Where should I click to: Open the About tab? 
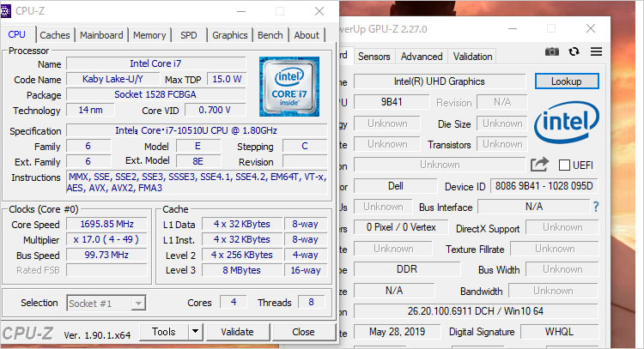(x=307, y=35)
